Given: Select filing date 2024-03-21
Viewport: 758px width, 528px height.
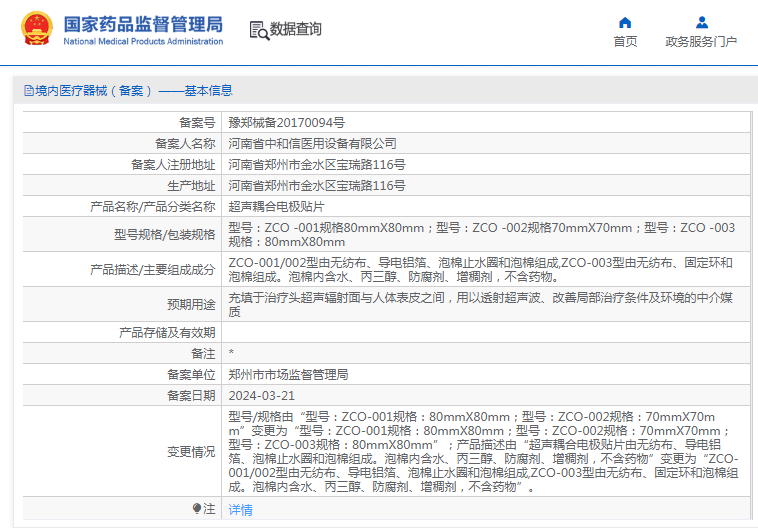Looking at the screenshot, I should click(x=262, y=396).
